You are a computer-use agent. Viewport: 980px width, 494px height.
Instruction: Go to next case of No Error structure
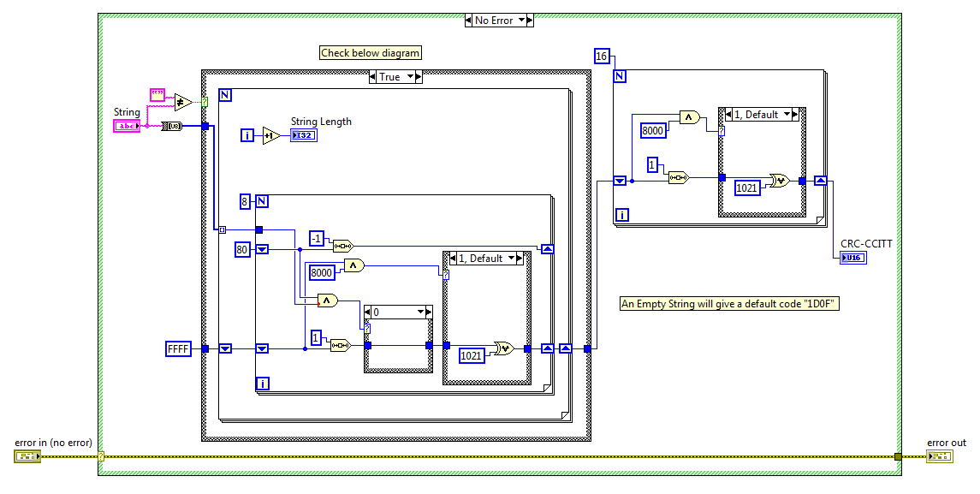(530, 21)
